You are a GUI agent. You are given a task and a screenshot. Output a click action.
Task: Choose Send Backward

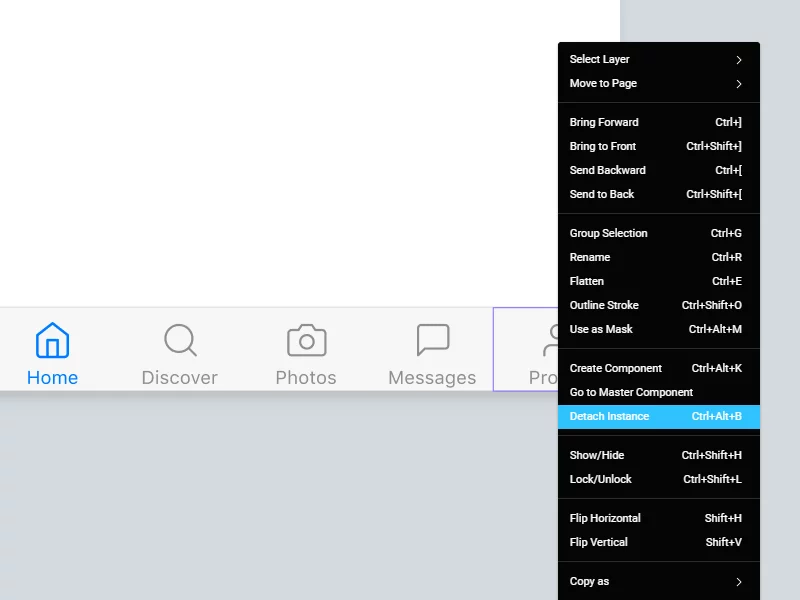click(x=659, y=170)
